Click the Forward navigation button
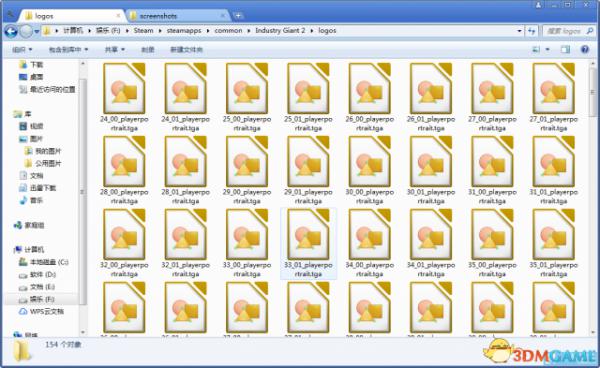Viewport: 600px width, 368px height. click(26, 31)
